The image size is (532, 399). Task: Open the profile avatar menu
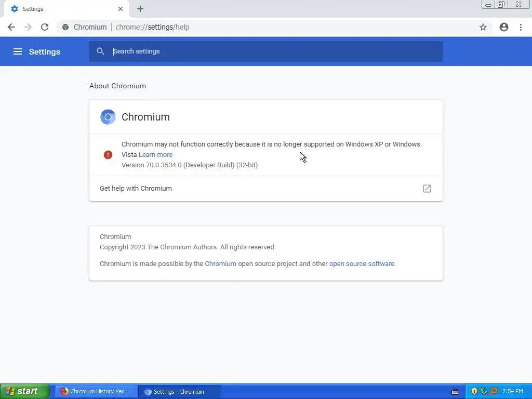pyautogui.click(x=504, y=27)
